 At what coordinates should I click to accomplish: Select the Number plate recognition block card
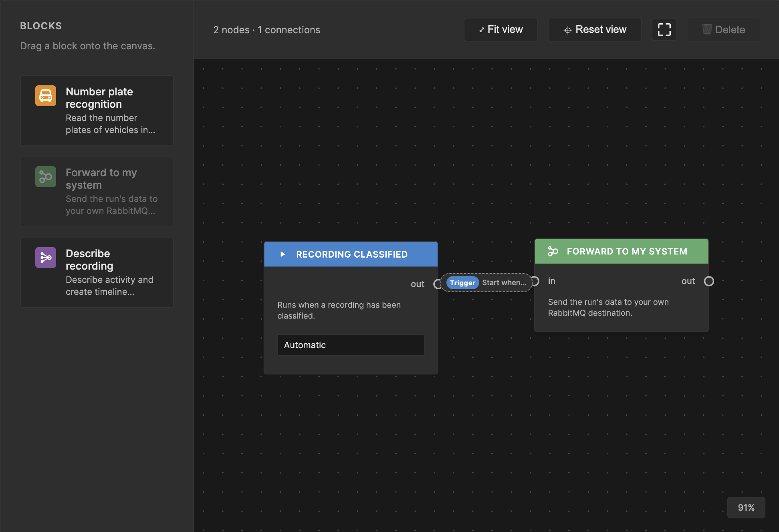coord(97,111)
